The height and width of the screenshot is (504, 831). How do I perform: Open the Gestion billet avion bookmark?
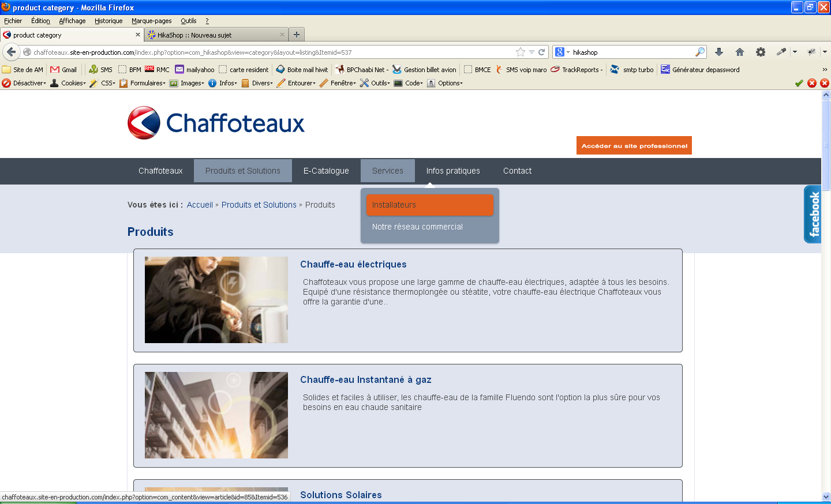click(x=424, y=69)
